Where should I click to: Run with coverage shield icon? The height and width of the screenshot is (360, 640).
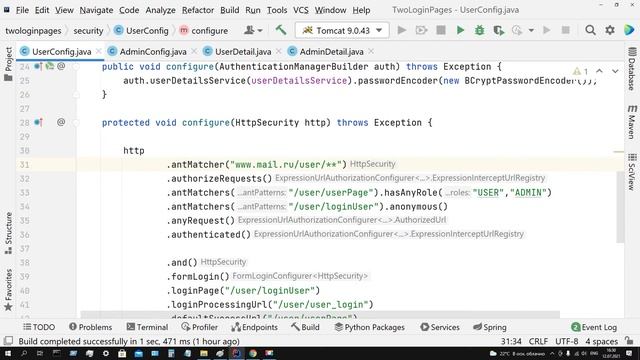(x=498, y=30)
